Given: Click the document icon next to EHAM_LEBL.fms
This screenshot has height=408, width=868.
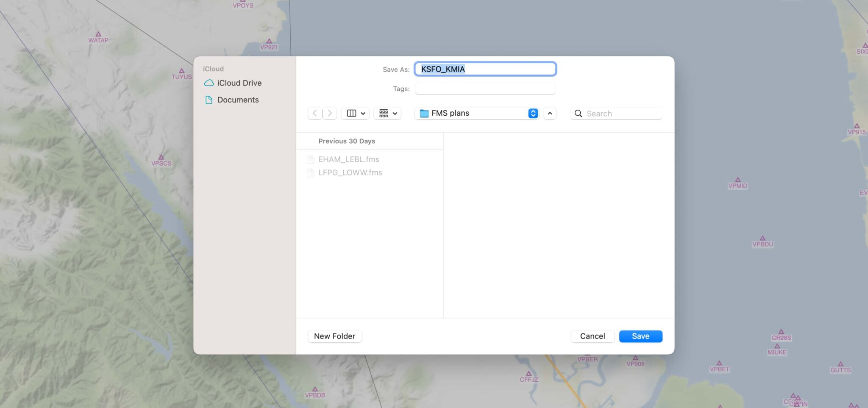Looking at the screenshot, I should [x=310, y=159].
